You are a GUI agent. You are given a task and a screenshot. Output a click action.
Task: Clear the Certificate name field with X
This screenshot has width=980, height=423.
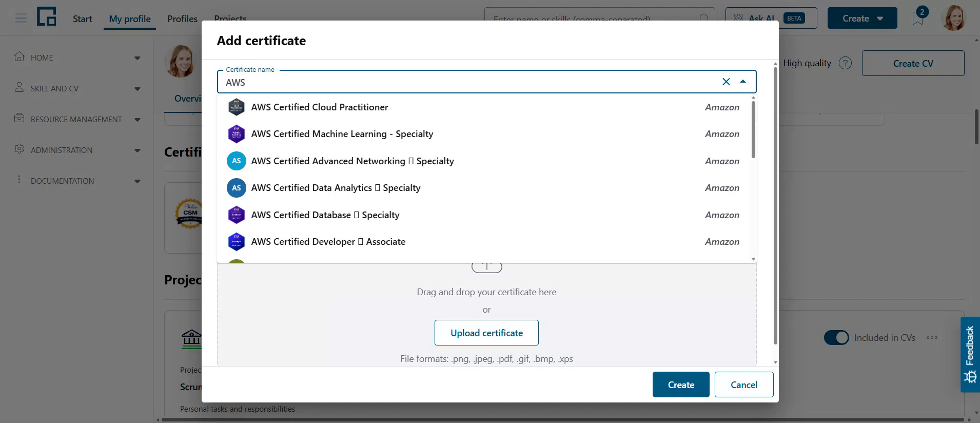726,82
